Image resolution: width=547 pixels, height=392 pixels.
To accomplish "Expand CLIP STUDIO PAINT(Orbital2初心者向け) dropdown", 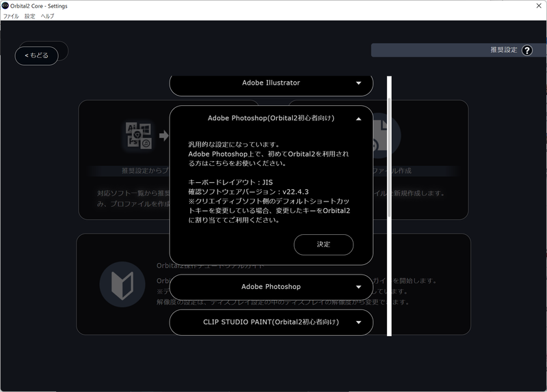I will tap(358, 322).
